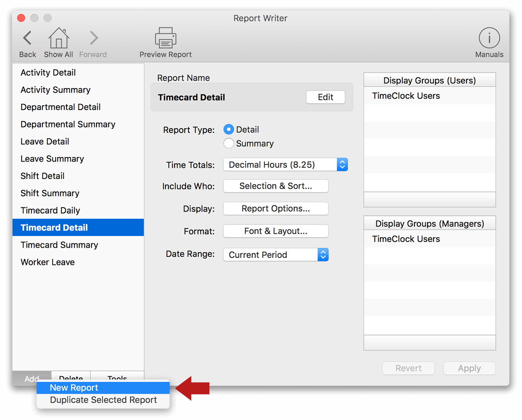The height and width of the screenshot is (420, 522).
Task: Select TimeClock Users under Display Groups (Managers)
Action: (406, 239)
